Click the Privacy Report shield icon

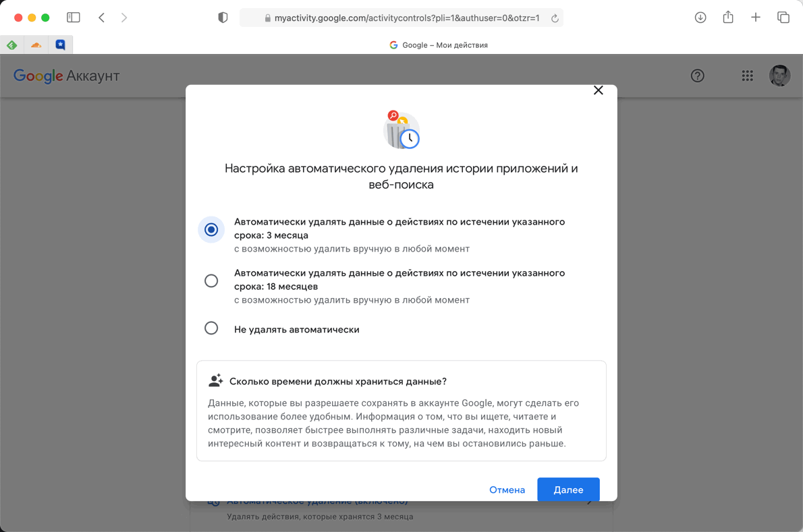coord(223,17)
